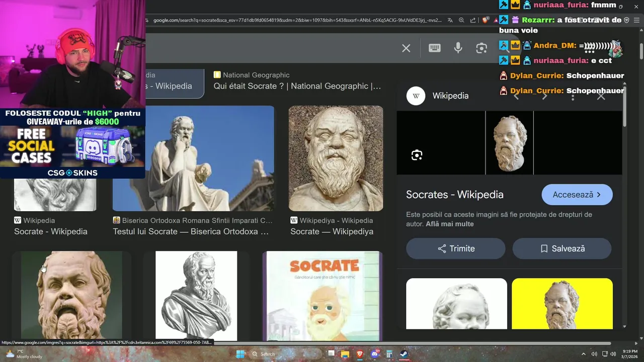Open more options dots in preview panel
The width and height of the screenshot is (644, 362).
point(573,96)
